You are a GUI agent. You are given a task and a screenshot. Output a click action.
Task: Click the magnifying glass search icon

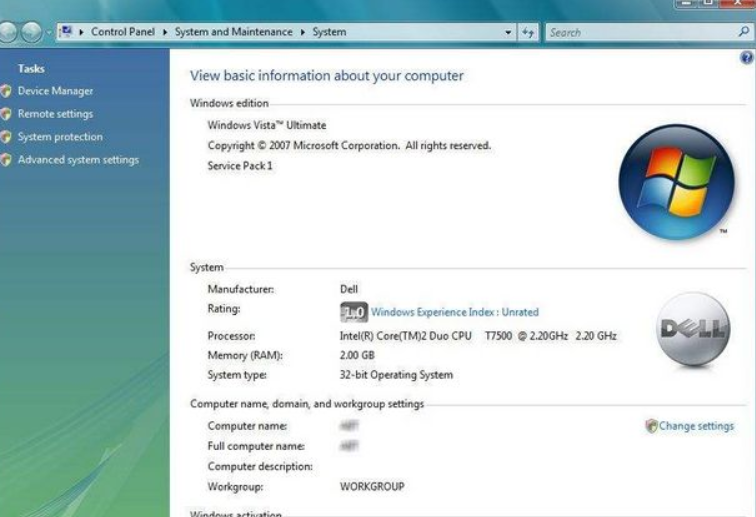(743, 32)
